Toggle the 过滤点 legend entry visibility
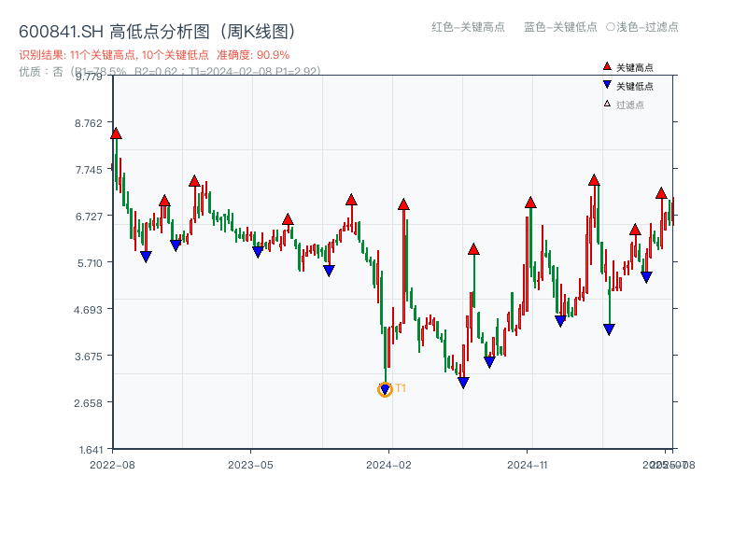 point(622,105)
